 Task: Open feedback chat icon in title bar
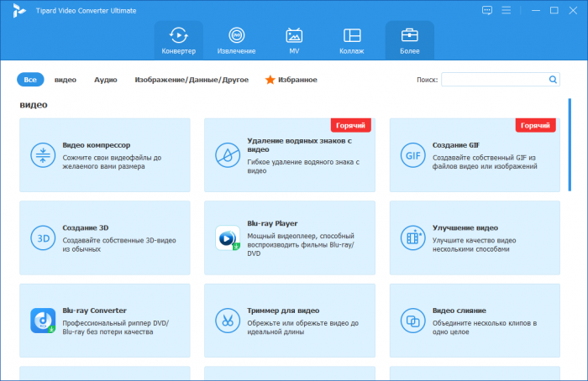click(x=486, y=10)
